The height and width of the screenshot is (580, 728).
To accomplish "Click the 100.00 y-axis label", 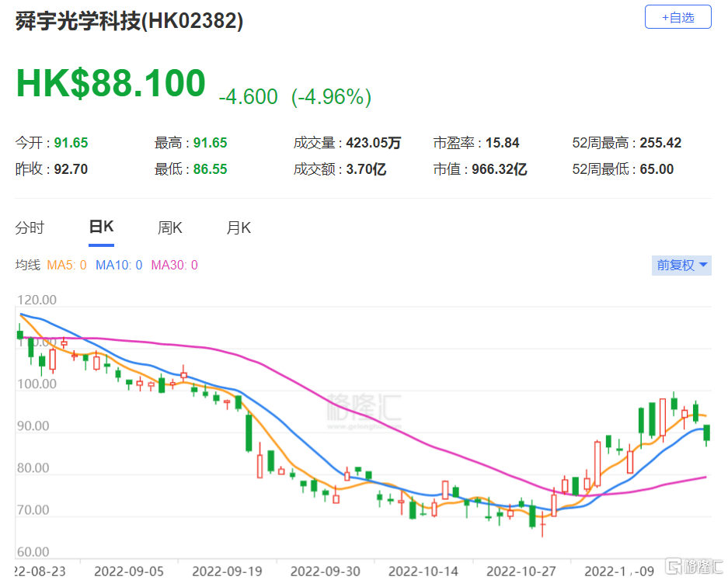I will (x=37, y=384).
